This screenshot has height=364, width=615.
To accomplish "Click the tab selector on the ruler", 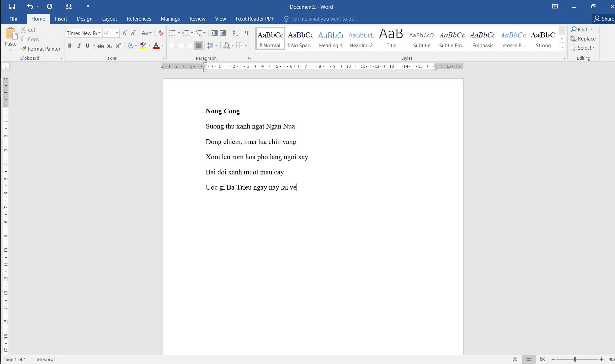I will 6,67.
